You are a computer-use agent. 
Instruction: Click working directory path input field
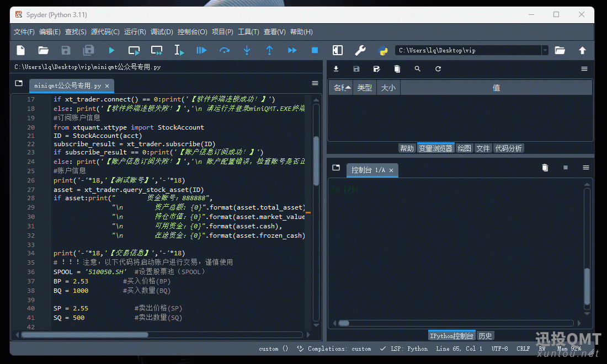point(468,50)
